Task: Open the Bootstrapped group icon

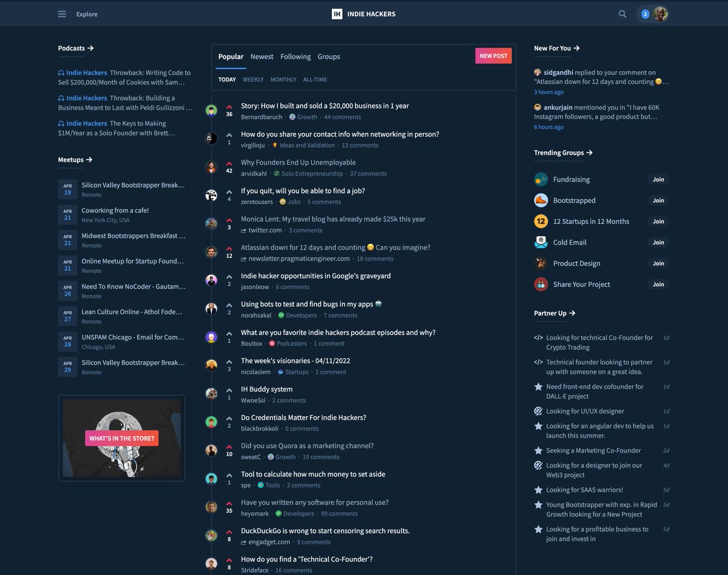Action: click(x=541, y=200)
